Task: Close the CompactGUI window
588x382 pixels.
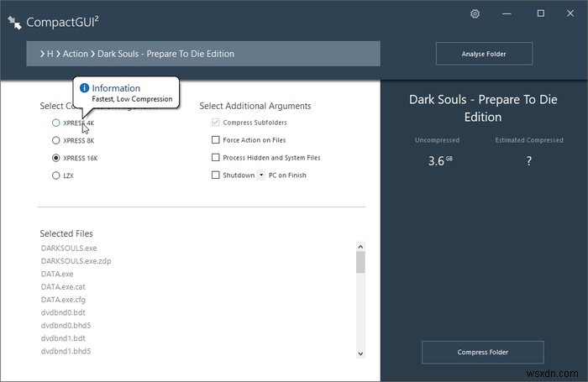Action: 569,13
